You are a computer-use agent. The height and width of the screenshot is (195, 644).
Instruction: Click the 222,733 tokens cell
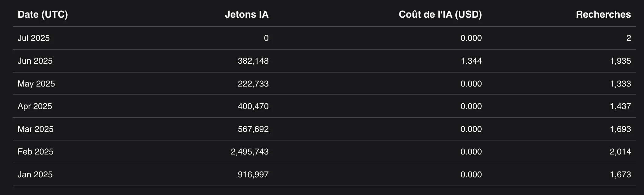253,84
